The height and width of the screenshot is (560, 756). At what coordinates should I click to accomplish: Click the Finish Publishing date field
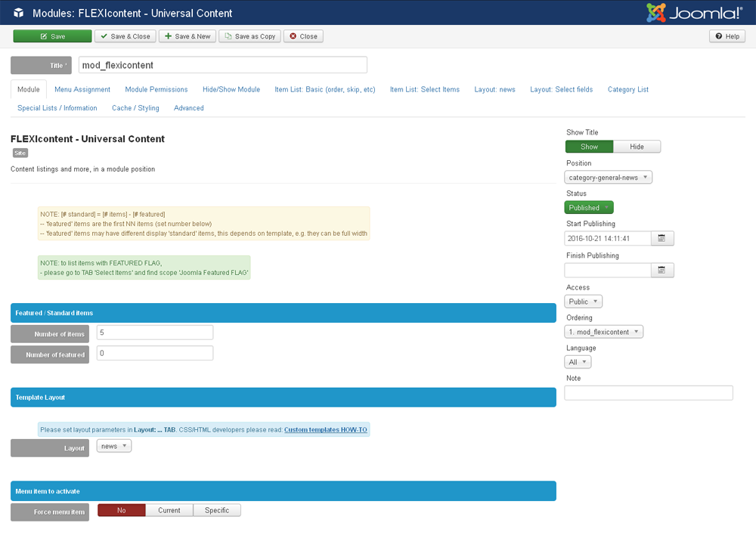(608, 270)
